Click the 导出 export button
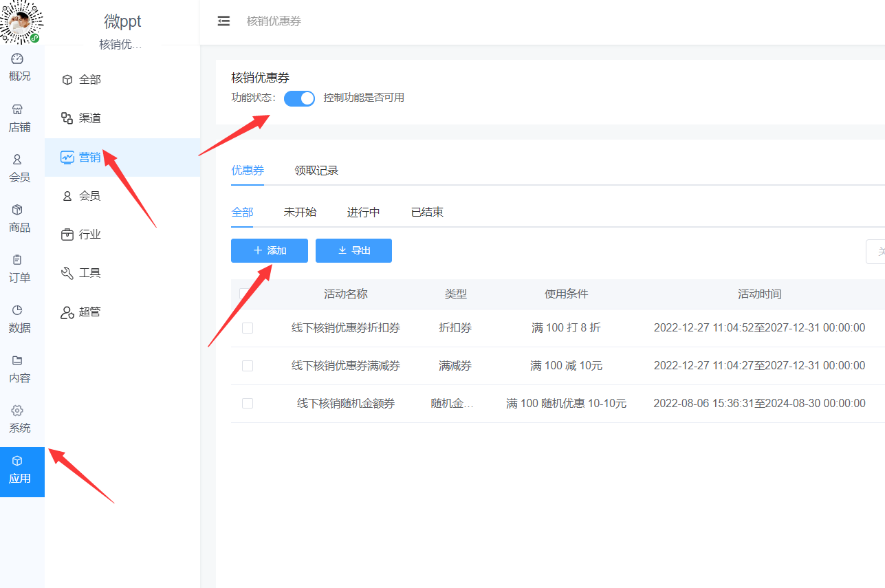 click(353, 251)
